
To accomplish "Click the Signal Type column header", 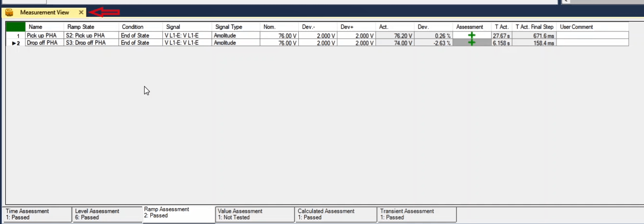I will click(229, 27).
